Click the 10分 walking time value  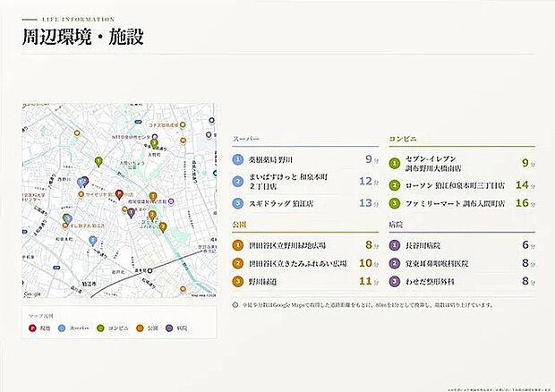click(x=369, y=263)
